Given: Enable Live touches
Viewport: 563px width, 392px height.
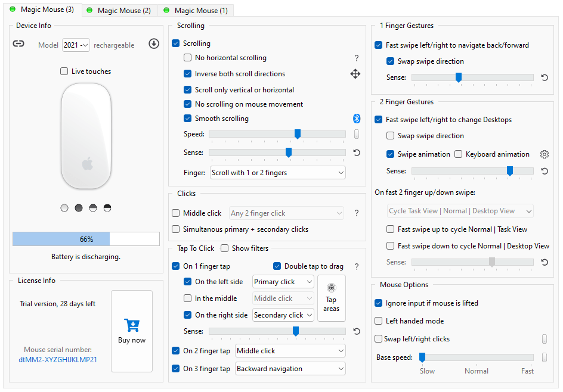Looking at the screenshot, I should coord(64,71).
